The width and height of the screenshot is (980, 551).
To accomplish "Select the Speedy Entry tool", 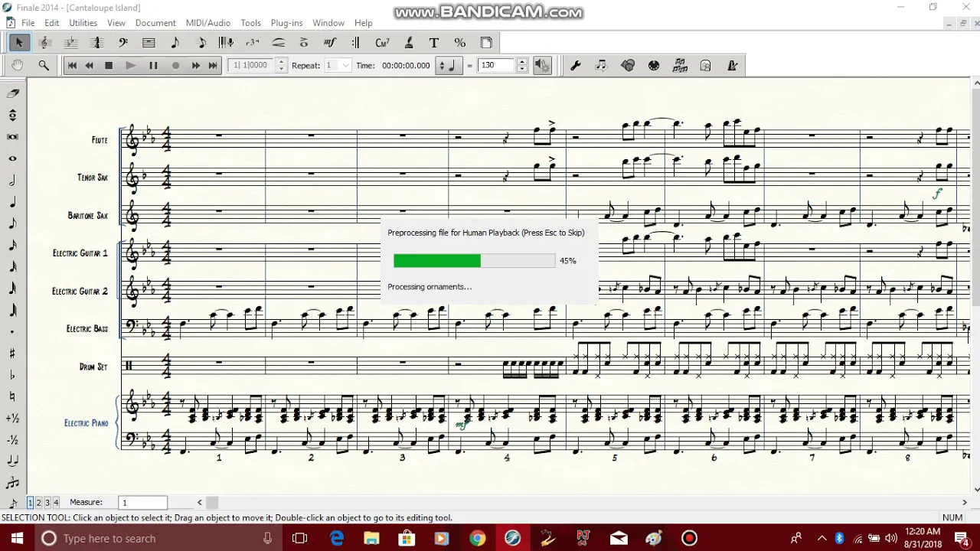I will click(x=201, y=43).
